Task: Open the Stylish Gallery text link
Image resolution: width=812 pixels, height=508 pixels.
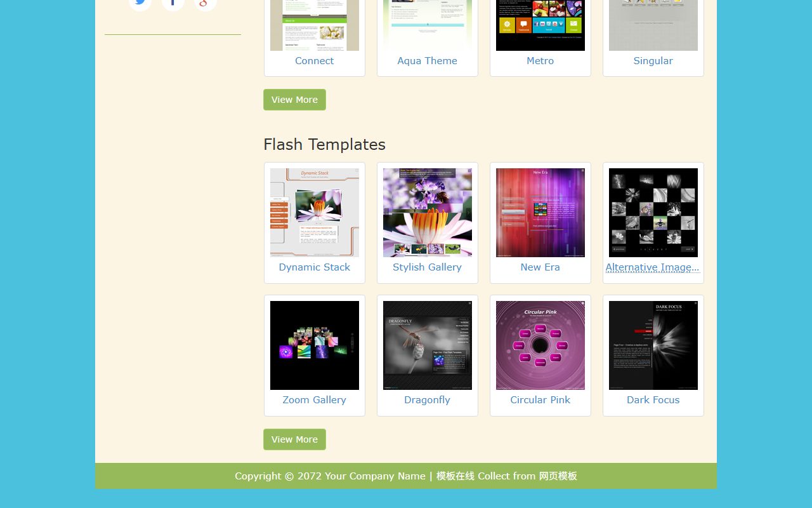Action: (427, 267)
